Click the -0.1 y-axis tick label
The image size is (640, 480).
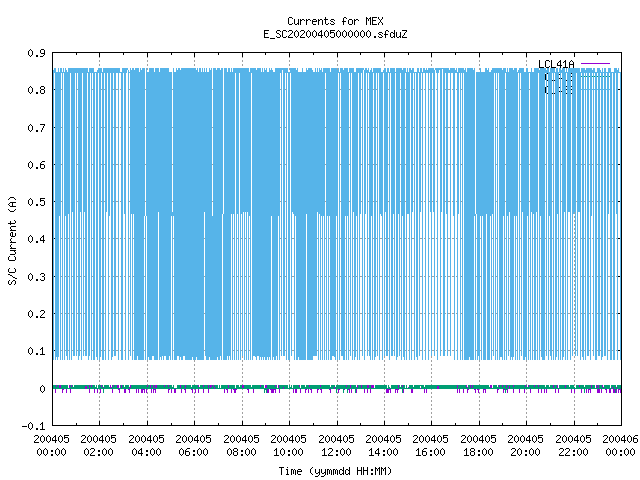33,426
